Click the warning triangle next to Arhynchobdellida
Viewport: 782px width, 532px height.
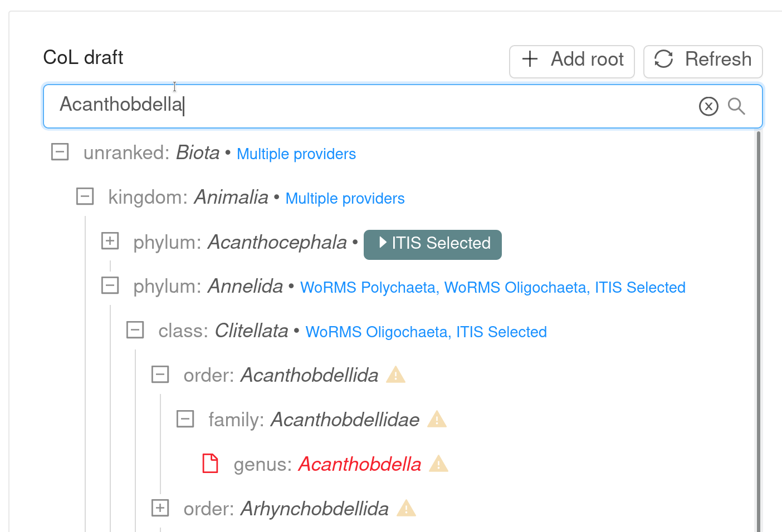point(406,508)
